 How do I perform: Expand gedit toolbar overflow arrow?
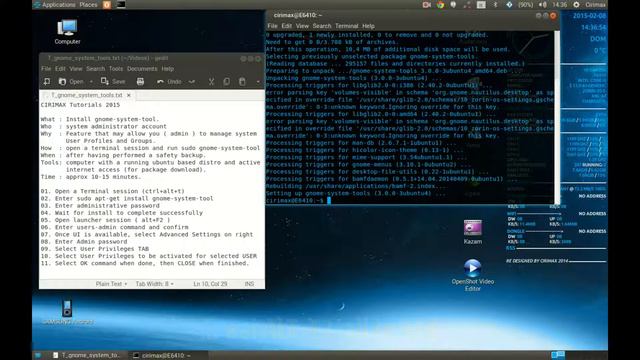coord(258,82)
